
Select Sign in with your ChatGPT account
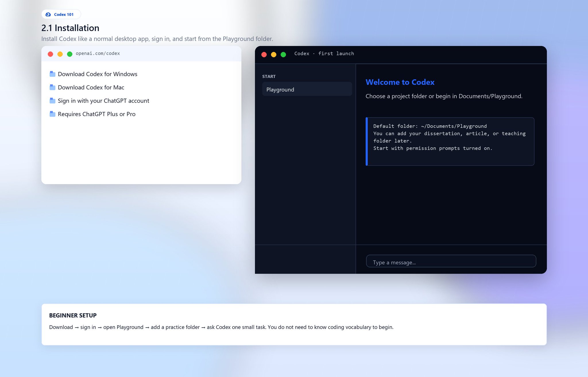tap(103, 101)
